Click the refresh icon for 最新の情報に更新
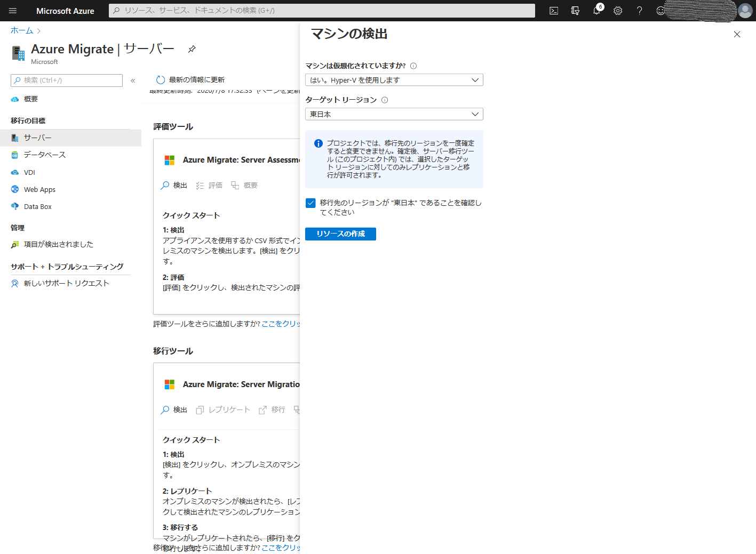Image resolution: width=756 pixels, height=554 pixels. tap(161, 80)
